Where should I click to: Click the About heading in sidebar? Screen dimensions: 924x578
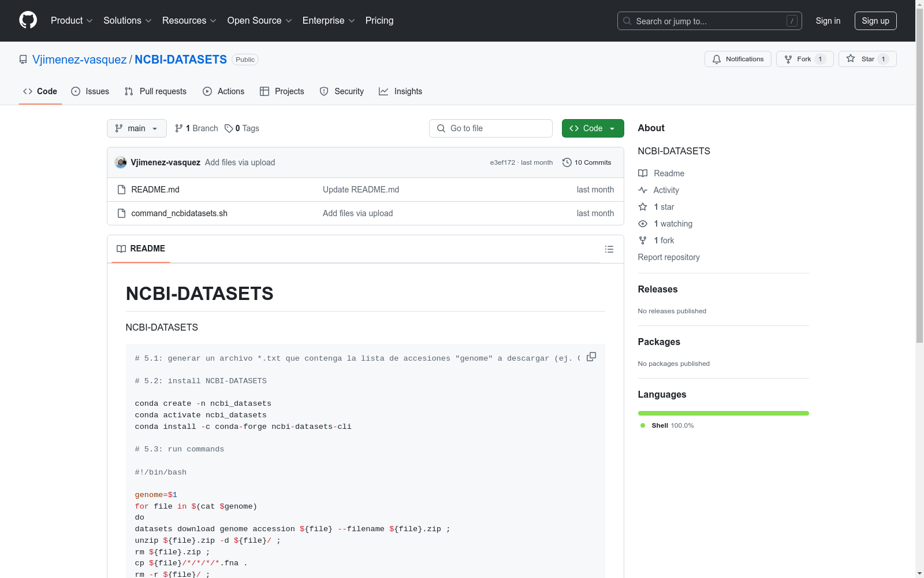(x=651, y=128)
